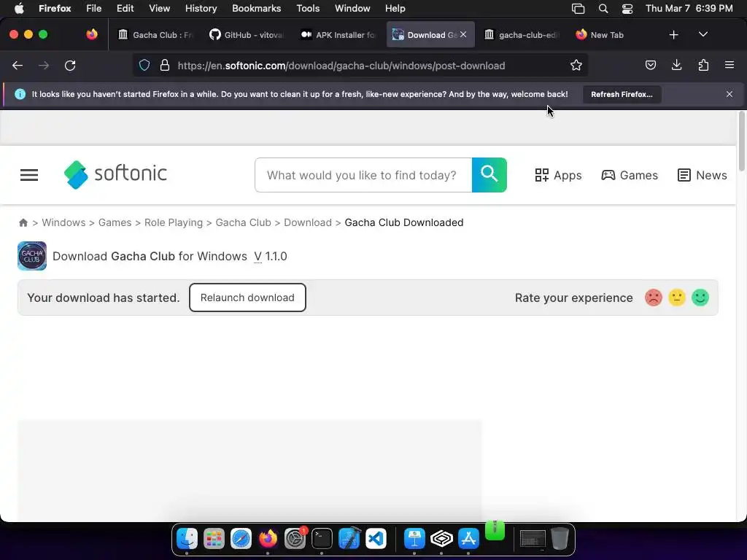Go back to the previous page
Screen dimensions: 747x560
point(18,65)
